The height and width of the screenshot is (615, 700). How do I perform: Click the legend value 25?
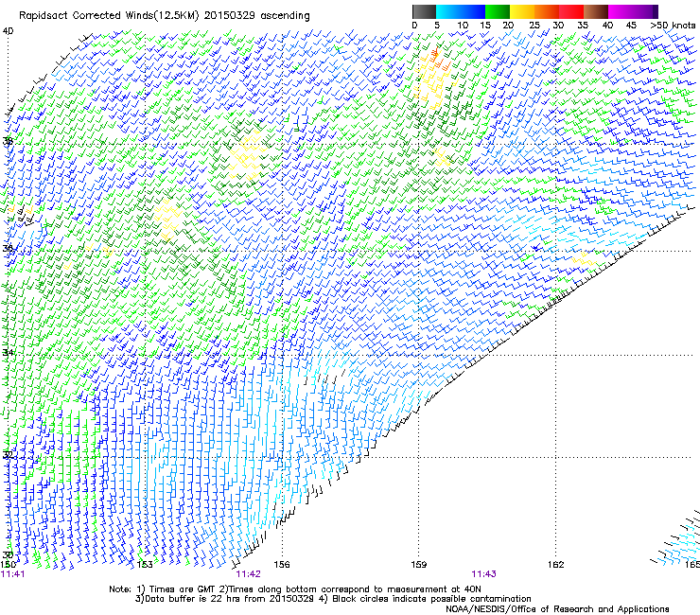tap(534, 26)
